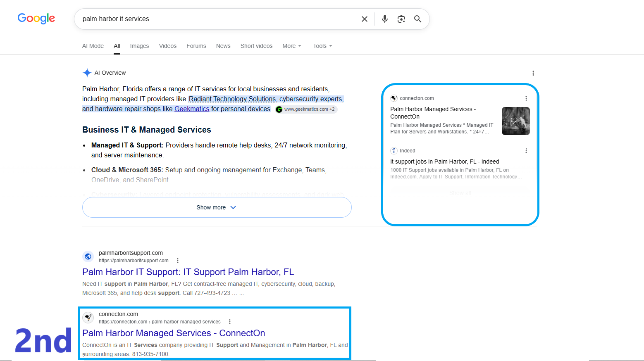Expand the More dropdown menu
Viewport: 644px width, 361px height.
[292, 46]
